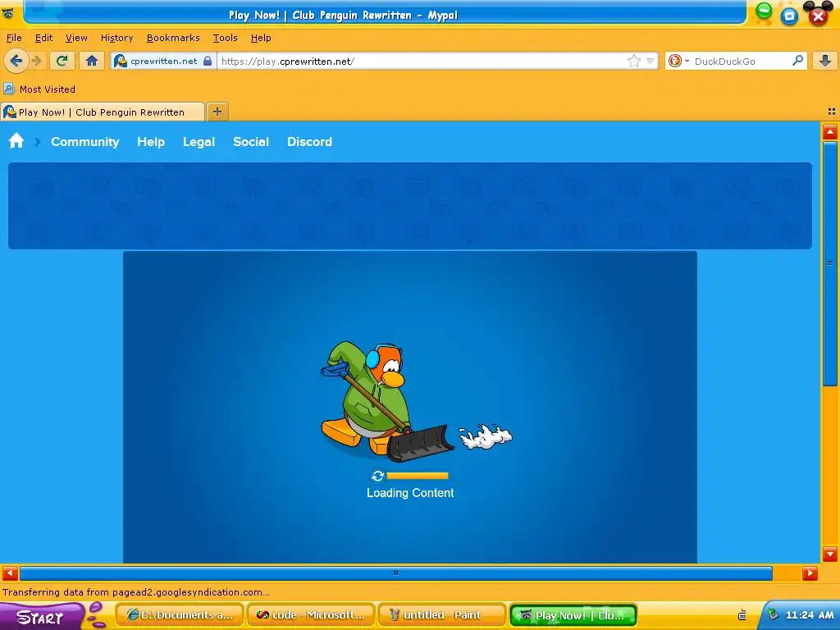Click the Play Now! taskbar button

(x=573, y=615)
